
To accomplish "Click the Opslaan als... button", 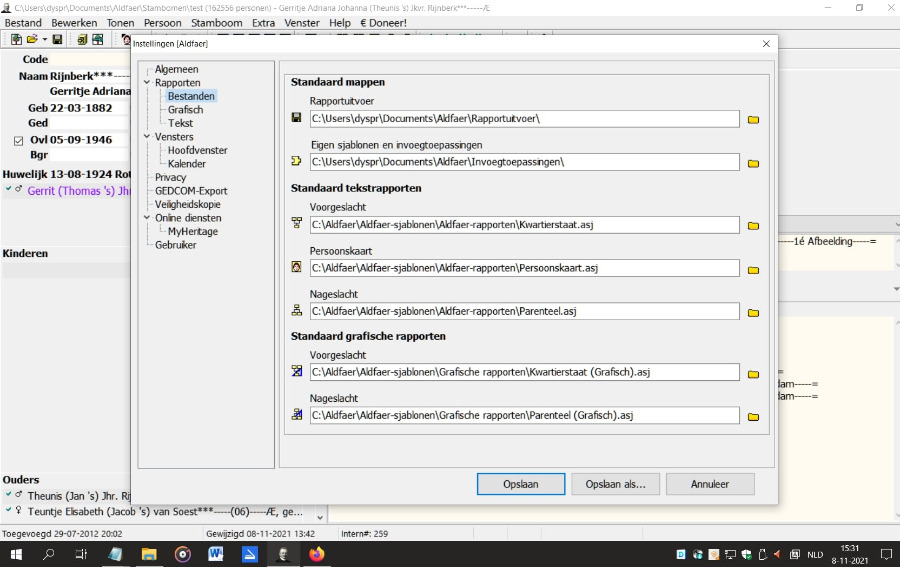I will click(x=615, y=484).
